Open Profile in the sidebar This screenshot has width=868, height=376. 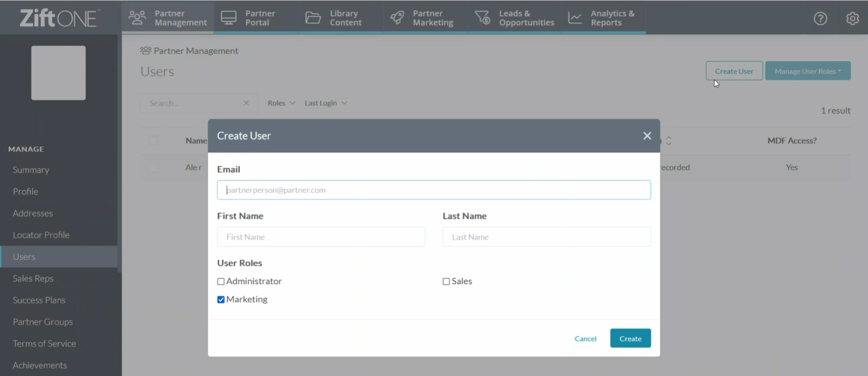coord(25,192)
